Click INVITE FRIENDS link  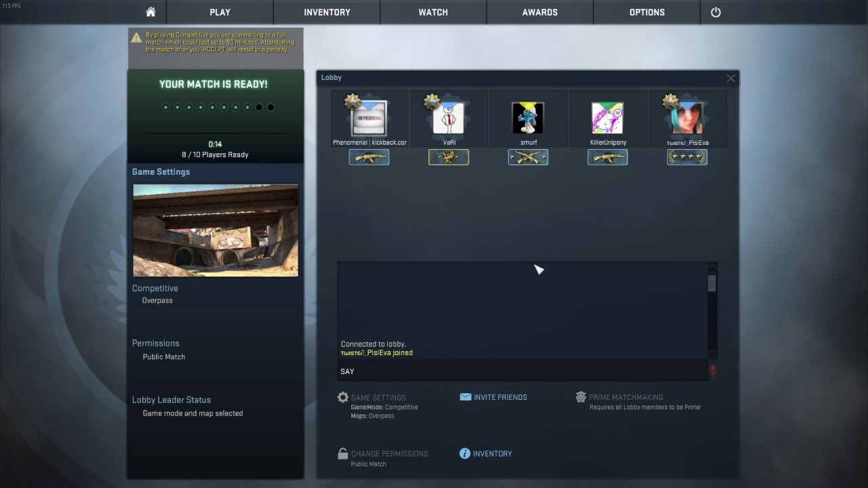[500, 397]
